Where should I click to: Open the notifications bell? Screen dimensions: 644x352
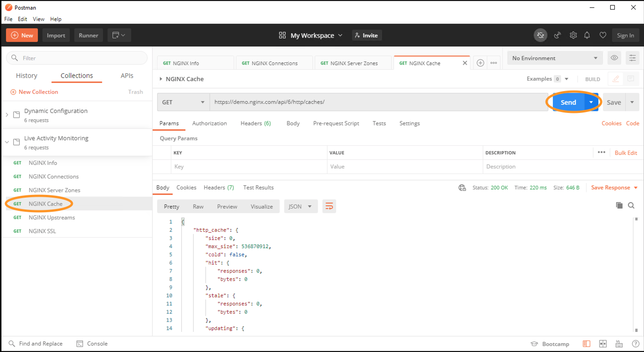[588, 36]
